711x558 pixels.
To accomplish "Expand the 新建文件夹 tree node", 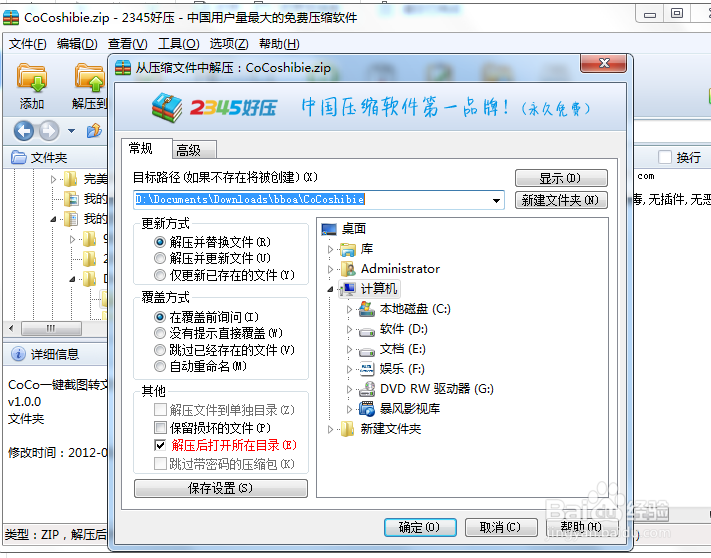I will click(330, 429).
